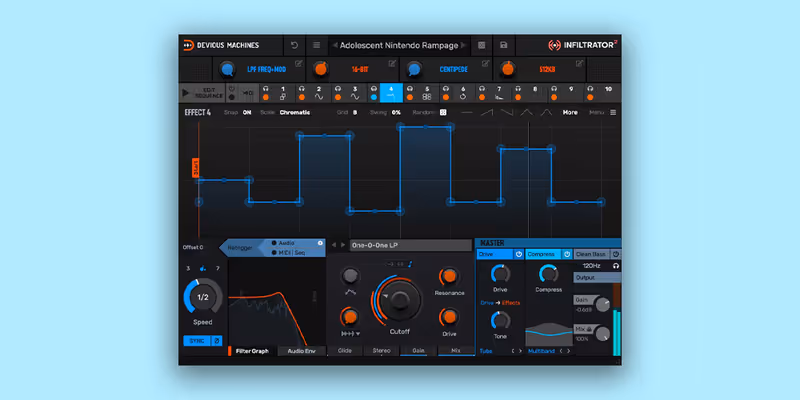Screen dimensions: 800x400
Task: Edit the CENTIPEDE macro assignment
Action: (486, 63)
